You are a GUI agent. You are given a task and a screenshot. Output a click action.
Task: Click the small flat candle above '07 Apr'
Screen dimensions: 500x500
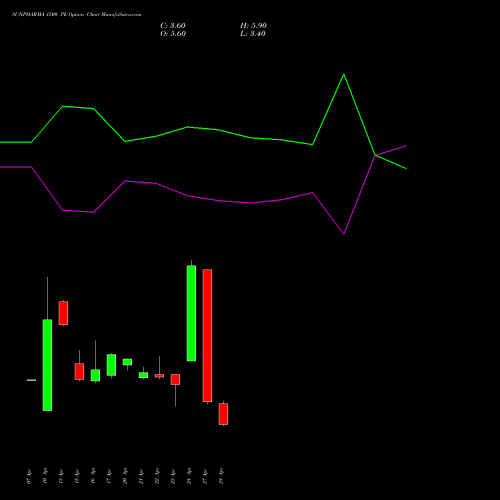tap(31, 380)
